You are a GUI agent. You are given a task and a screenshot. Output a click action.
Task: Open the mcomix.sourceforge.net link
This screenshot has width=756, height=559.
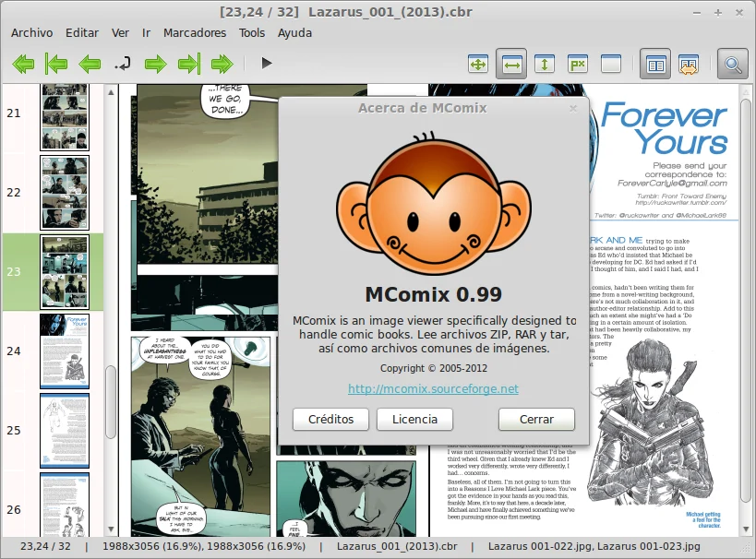[x=434, y=389]
